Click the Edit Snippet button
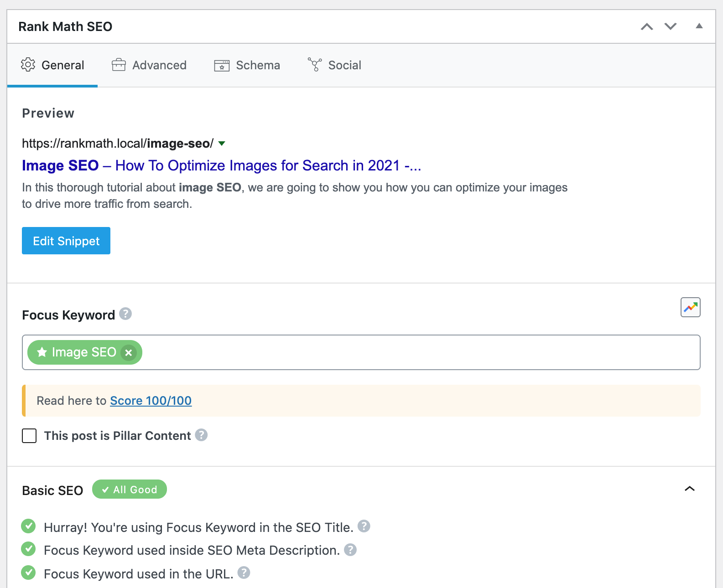This screenshot has width=723, height=588. tap(66, 241)
